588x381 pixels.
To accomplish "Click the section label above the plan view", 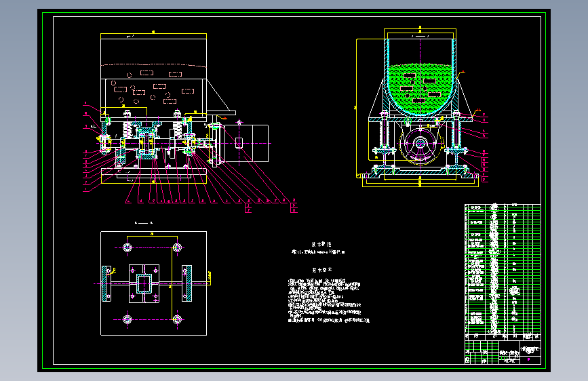I will tap(144, 223).
